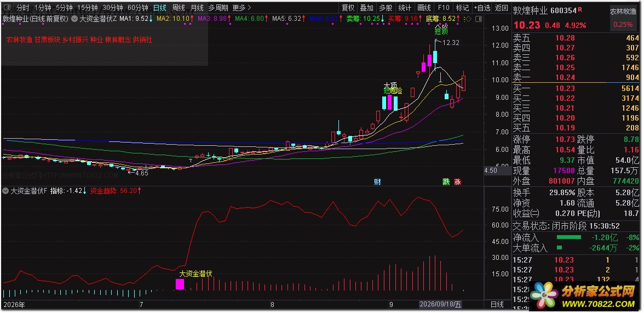The height and width of the screenshot is (313, 644).
Task: Click the panel toggle icon before 分时
Action: pos(8,8)
